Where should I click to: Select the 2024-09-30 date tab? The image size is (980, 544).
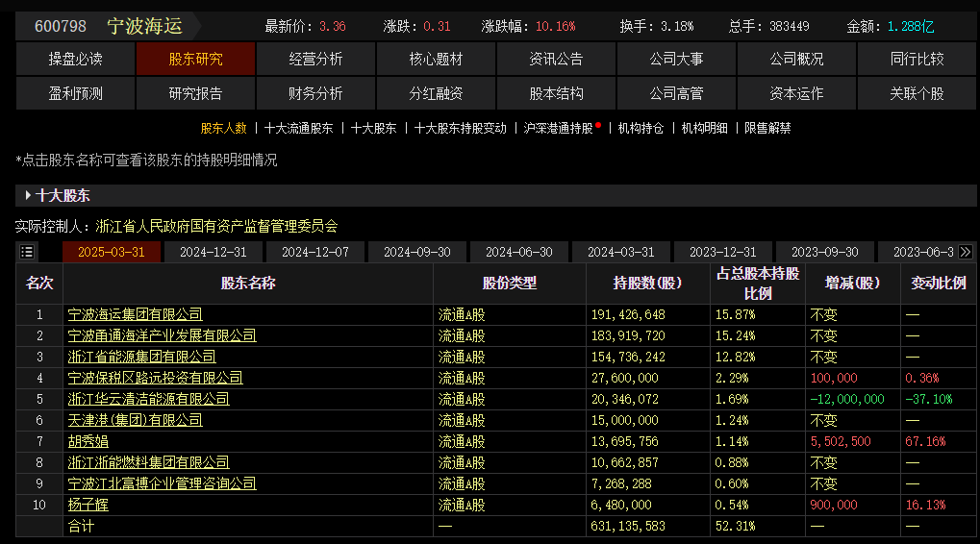[x=416, y=252]
